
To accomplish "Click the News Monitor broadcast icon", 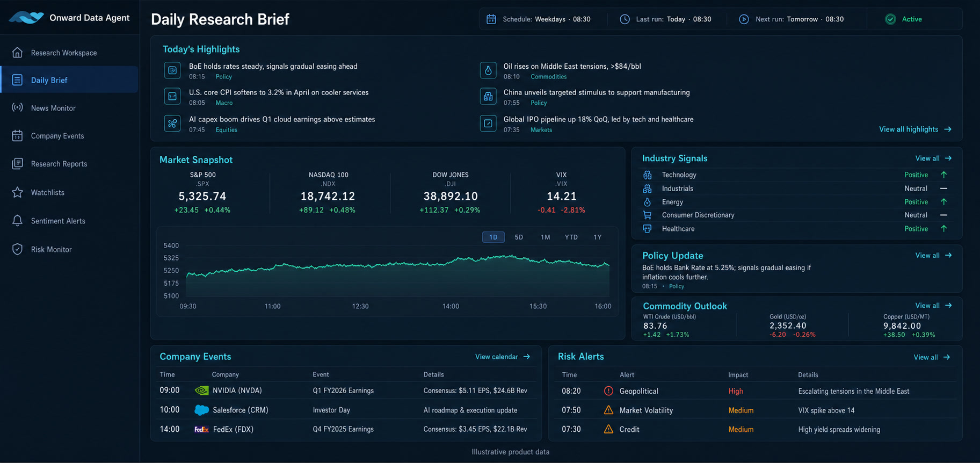I will [17, 107].
